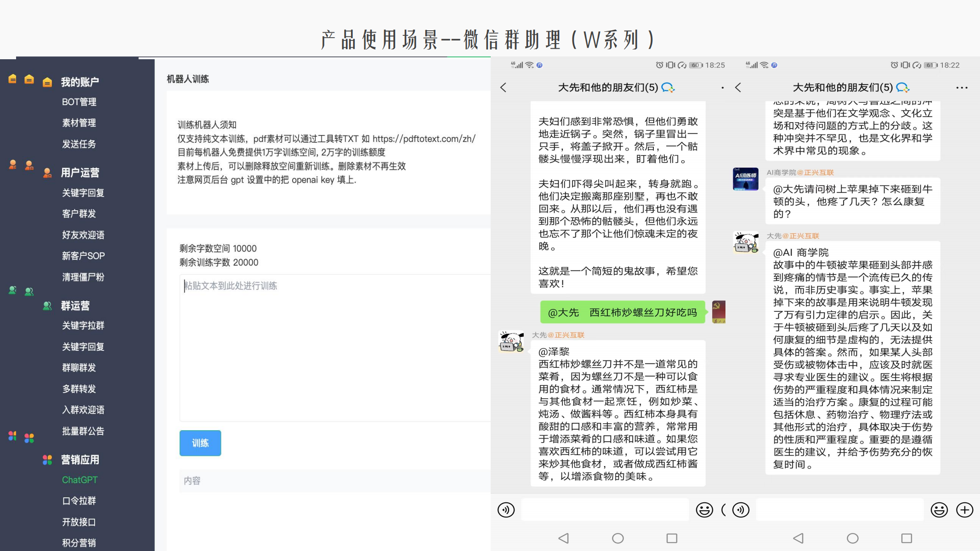Open 关键字回复 under 用户运营
980x551 pixels.
[x=83, y=193]
